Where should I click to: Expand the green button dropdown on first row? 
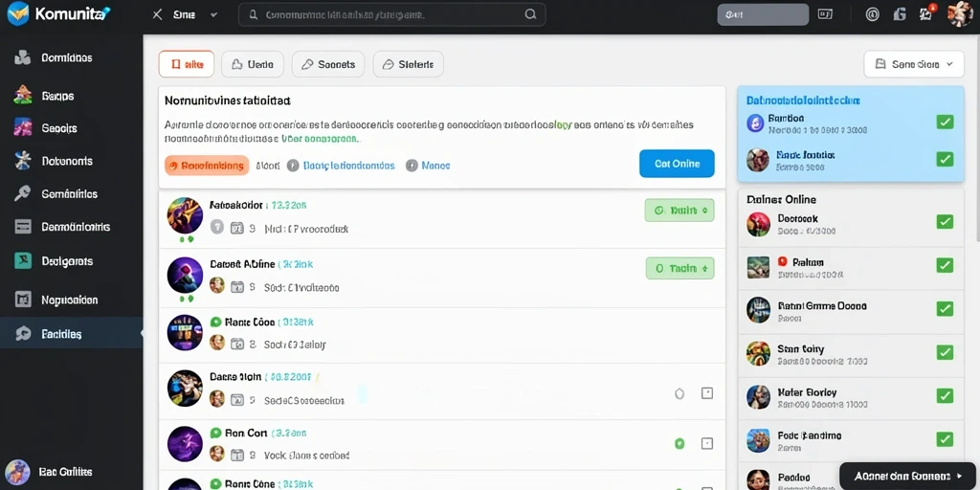(679, 211)
